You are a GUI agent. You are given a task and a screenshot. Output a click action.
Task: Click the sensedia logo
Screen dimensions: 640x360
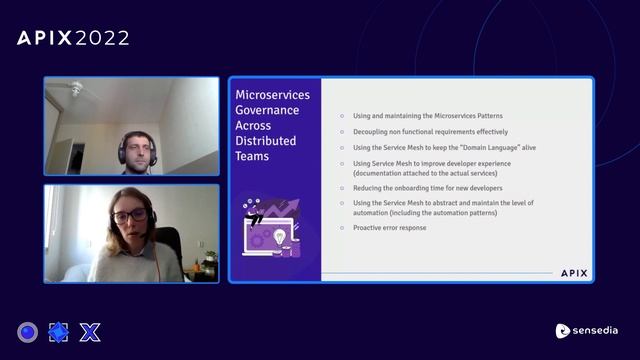pos(587,331)
